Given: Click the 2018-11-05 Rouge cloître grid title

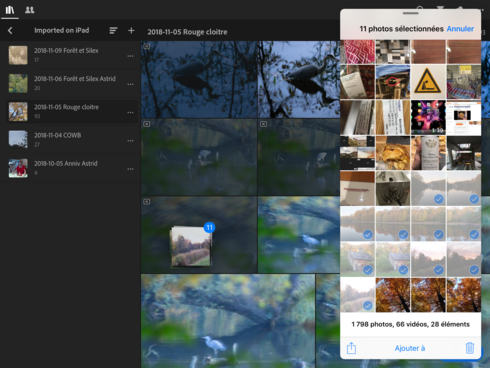Looking at the screenshot, I should coord(187,32).
